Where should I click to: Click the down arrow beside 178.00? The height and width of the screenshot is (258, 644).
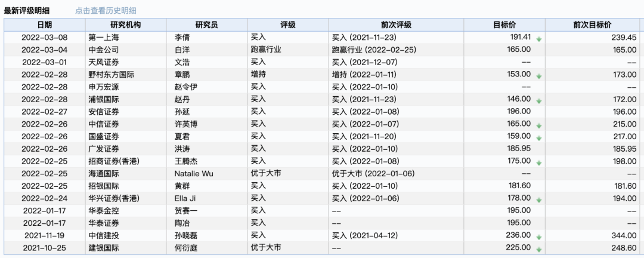point(539,200)
